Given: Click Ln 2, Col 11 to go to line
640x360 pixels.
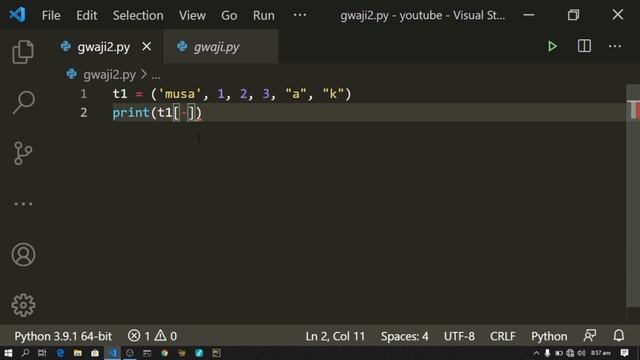Looking at the screenshot, I should coord(335,336).
